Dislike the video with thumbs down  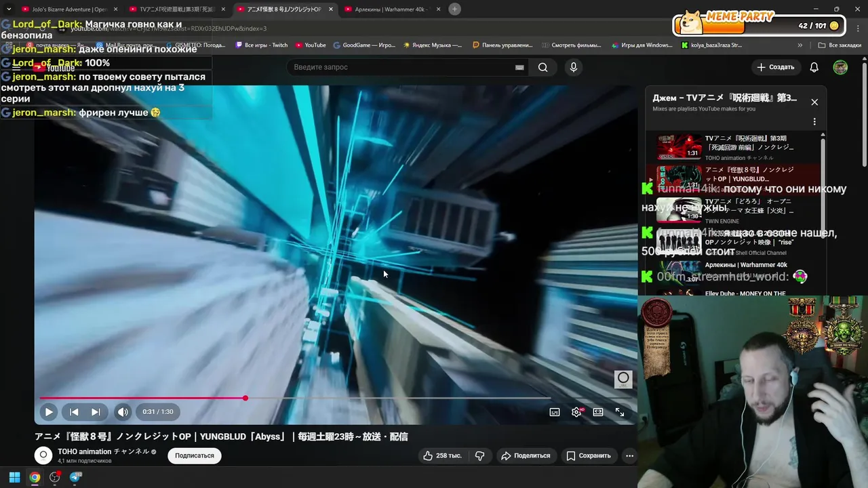point(480,455)
